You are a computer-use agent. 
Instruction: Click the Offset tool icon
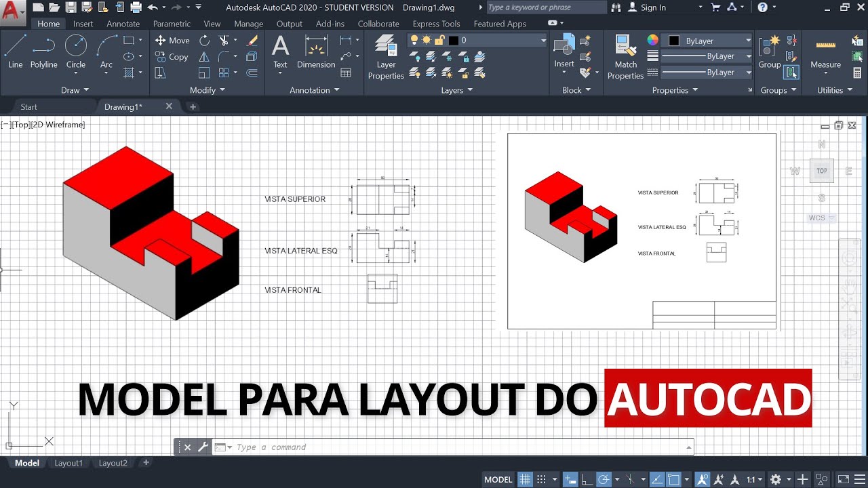[x=252, y=73]
